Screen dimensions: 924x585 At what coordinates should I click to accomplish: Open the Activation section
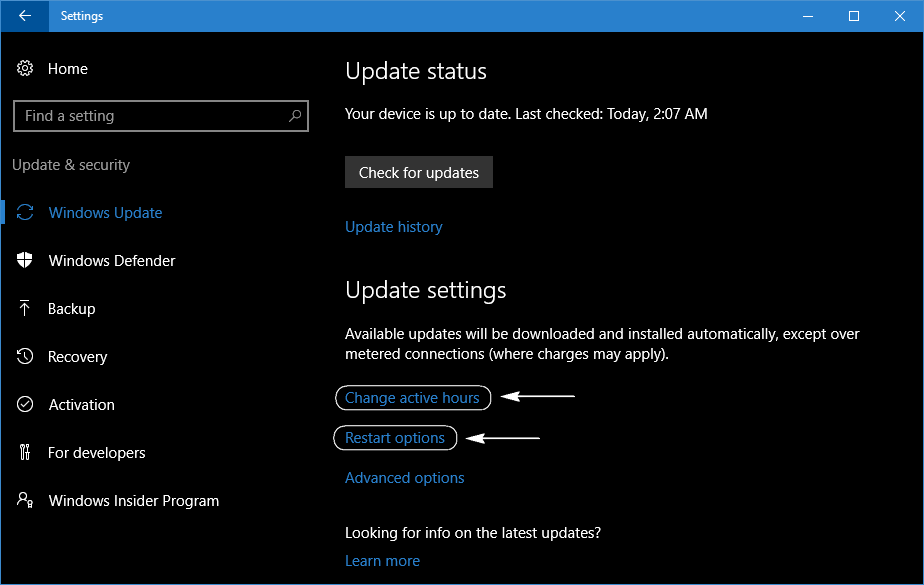81,405
